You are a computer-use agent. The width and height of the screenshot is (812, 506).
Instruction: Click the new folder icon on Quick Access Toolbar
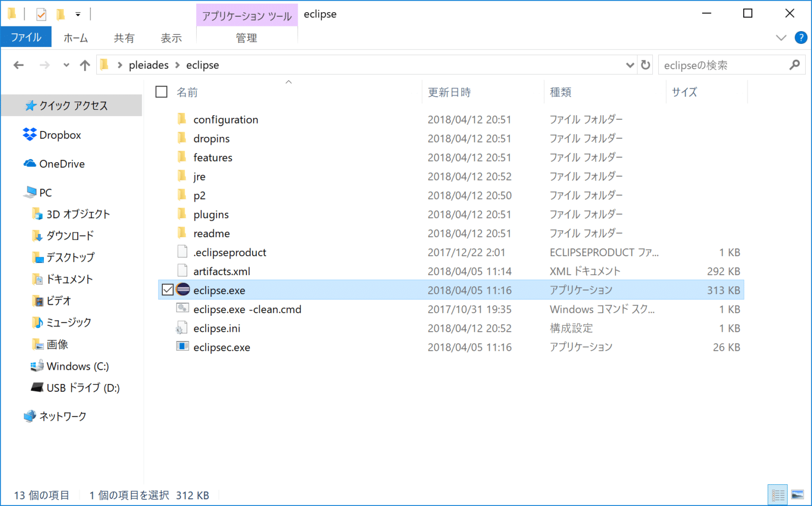pos(60,14)
